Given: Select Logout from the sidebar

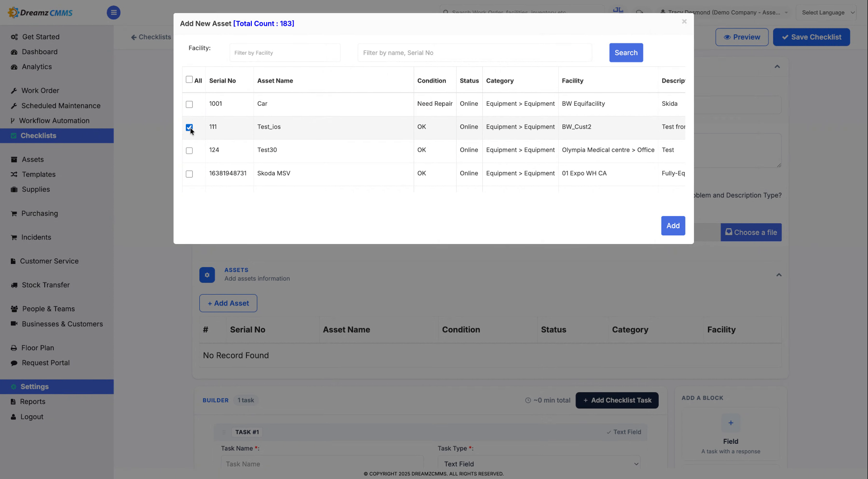Looking at the screenshot, I should (32, 417).
